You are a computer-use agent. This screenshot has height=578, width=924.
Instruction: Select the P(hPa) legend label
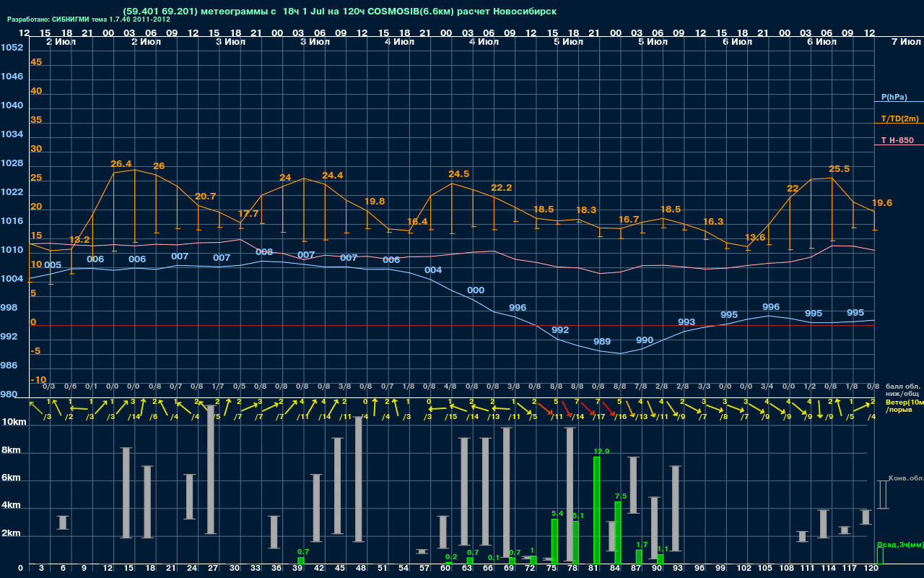point(894,97)
